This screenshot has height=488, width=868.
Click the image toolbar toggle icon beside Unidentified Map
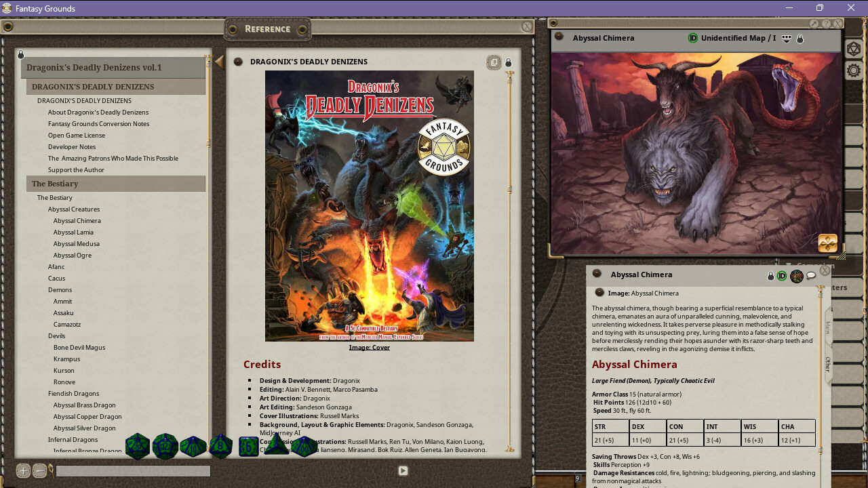[787, 39]
